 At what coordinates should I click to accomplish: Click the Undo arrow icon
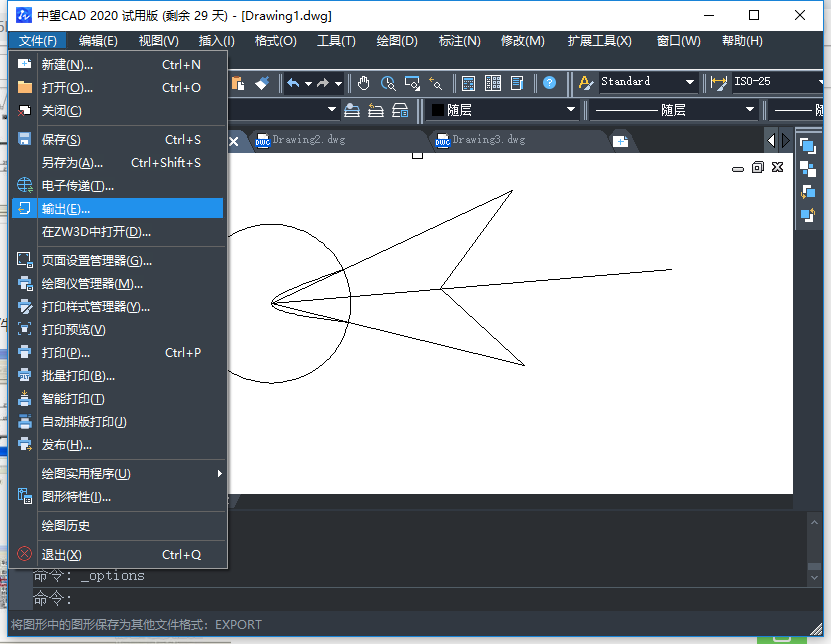tap(293, 83)
